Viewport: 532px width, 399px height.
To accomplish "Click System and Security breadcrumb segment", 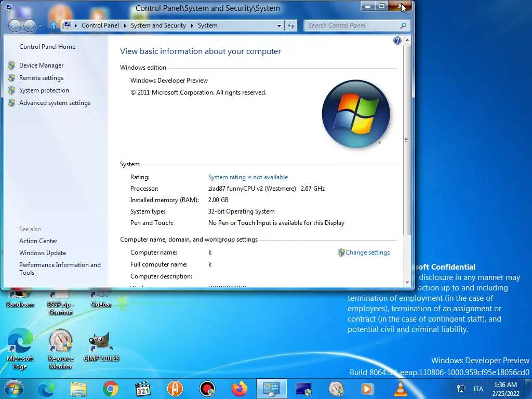I will coord(158,25).
